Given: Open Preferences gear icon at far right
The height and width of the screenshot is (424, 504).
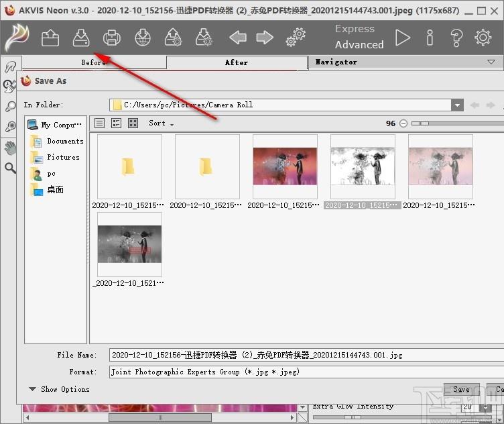Looking at the screenshot, I should pyautogui.click(x=483, y=38).
